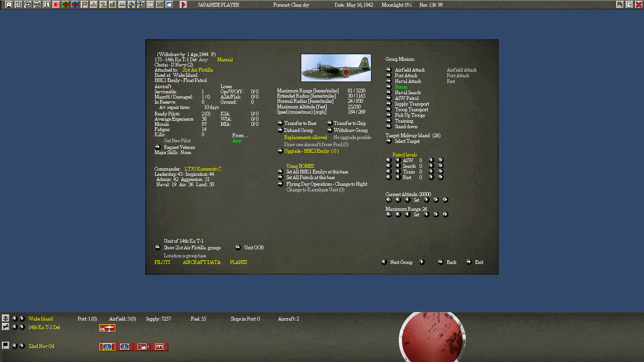Click Back to return to previous screen
Image resolution: width=644 pixels, height=362 pixels.
point(441,262)
